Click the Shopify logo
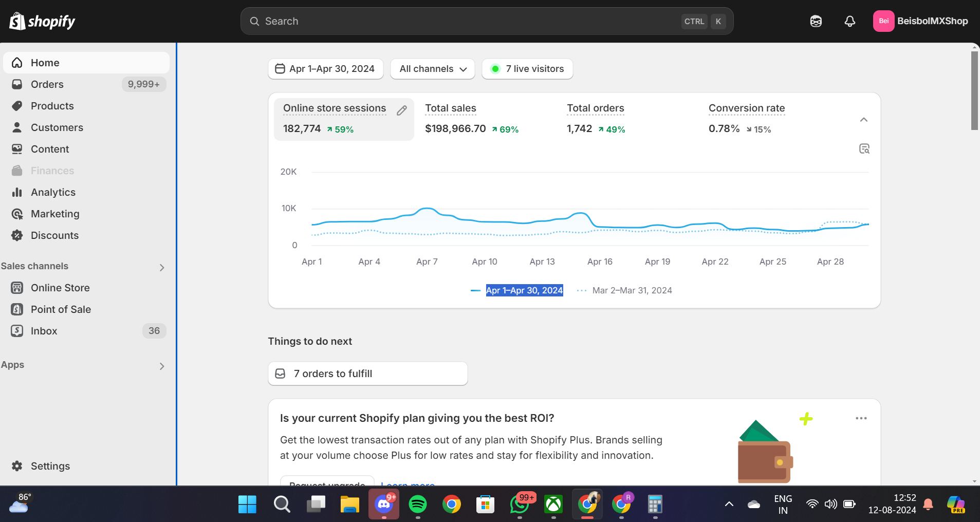Image resolution: width=980 pixels, height=522 pixels. (x=42, y=21)
